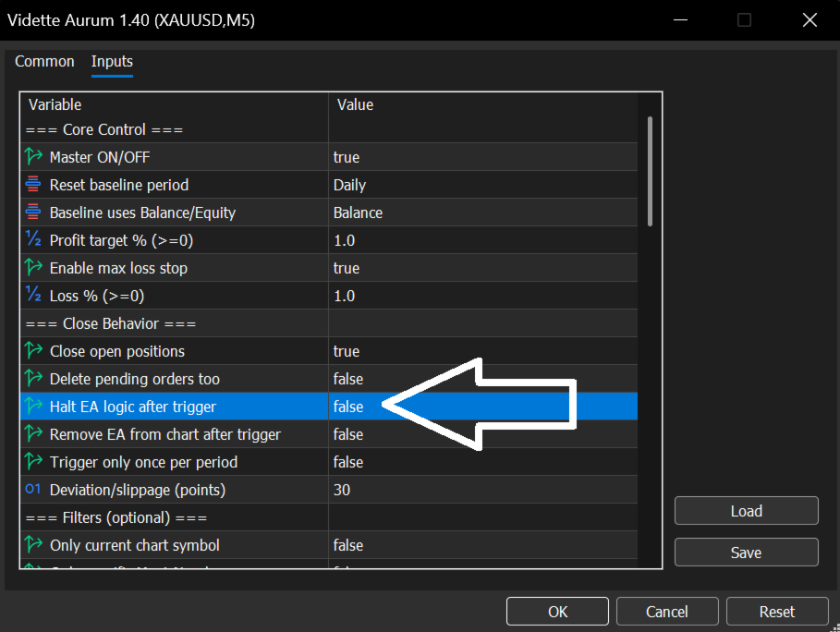Screen dimensions: 840x632
Task: Click the Master ON/OFF boolean icon
Action: pyautogui.click(x=33, y=157)
